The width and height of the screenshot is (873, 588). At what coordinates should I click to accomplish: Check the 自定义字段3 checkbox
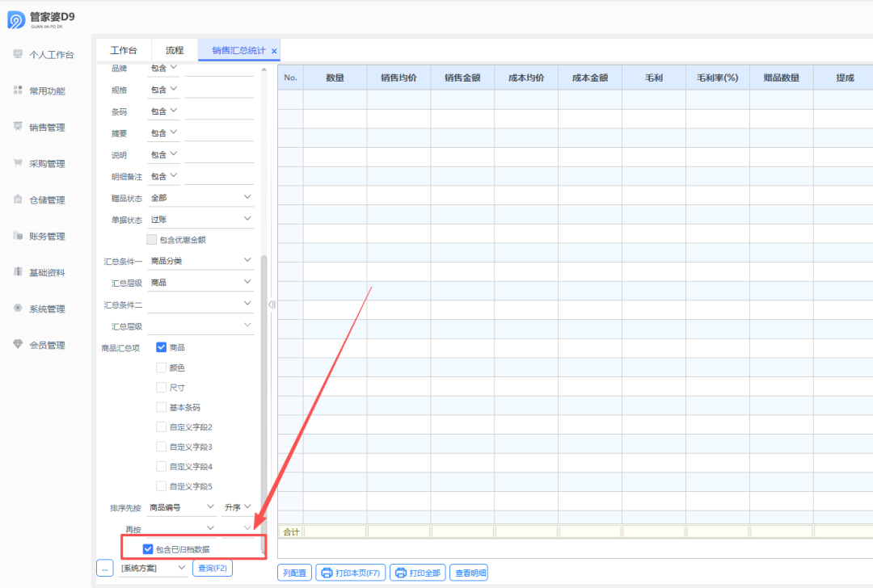(162, 447)
